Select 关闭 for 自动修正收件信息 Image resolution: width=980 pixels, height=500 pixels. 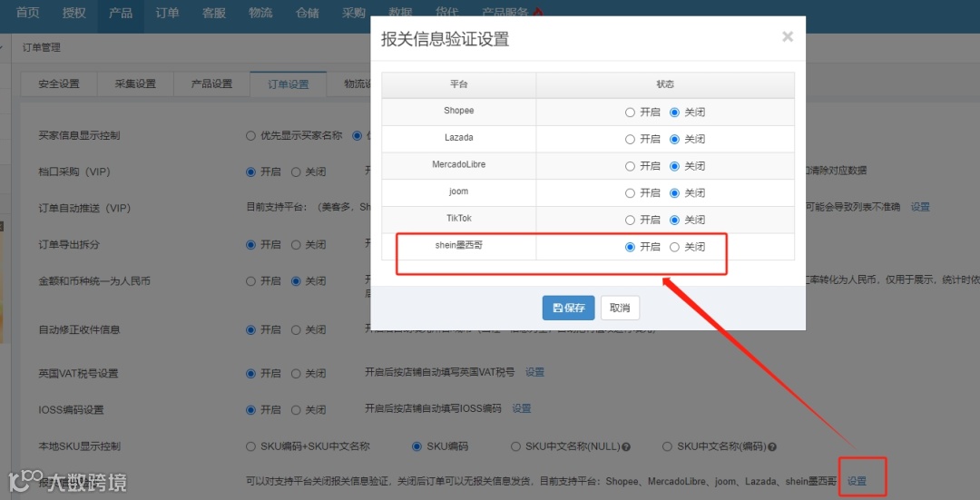coord(296,330)
